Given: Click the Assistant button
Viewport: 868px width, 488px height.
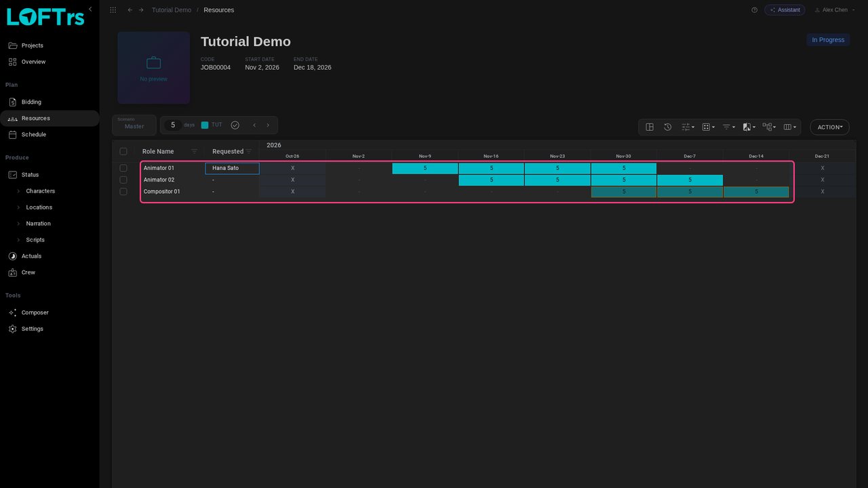Looking at the screenshot, I should click(785, 10).
